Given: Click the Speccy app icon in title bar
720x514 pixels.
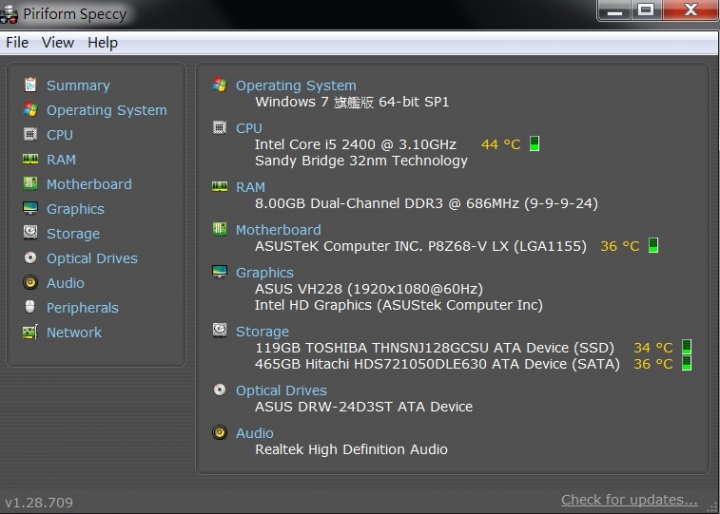Looking at the screenshot, I should pyautogui.click(x=8, y=14).
